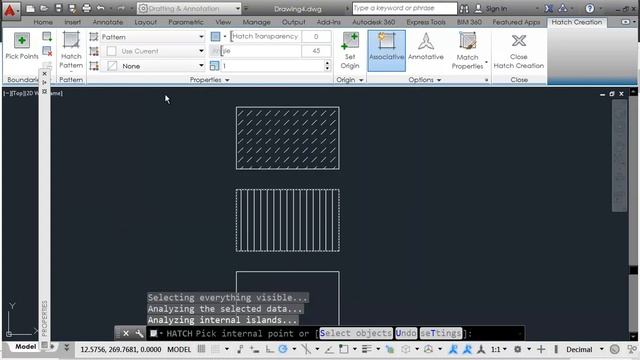Screen dimensions: 640x360
Task: Open the 1:1 annotation scale dropdown
Action: coord(499,349)
